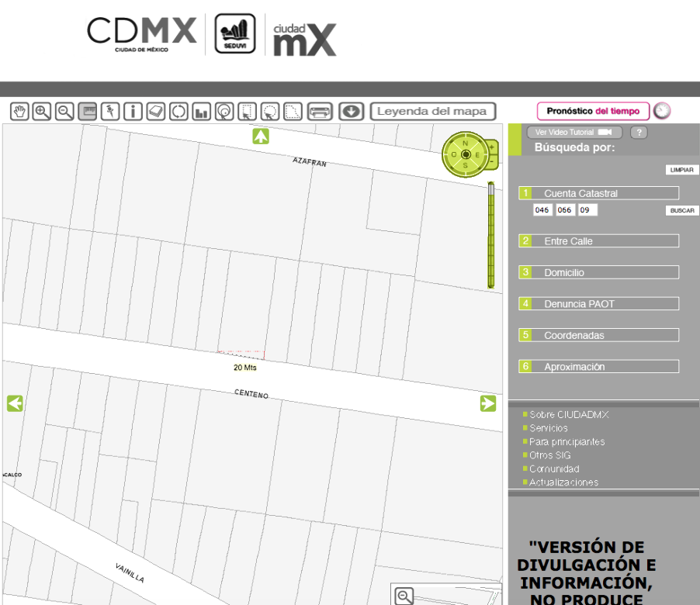The height and width of the screenshot is (605, 700).
Task: Click the field containing 046
Action: pyautogui.click(x=542, y=209)
